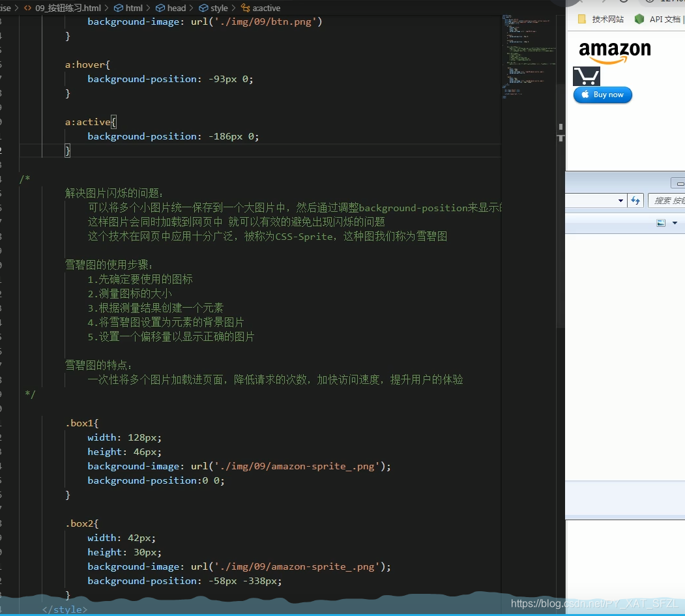
Task: Click the Explorer change view icon
Action: (x=661, y=223)
